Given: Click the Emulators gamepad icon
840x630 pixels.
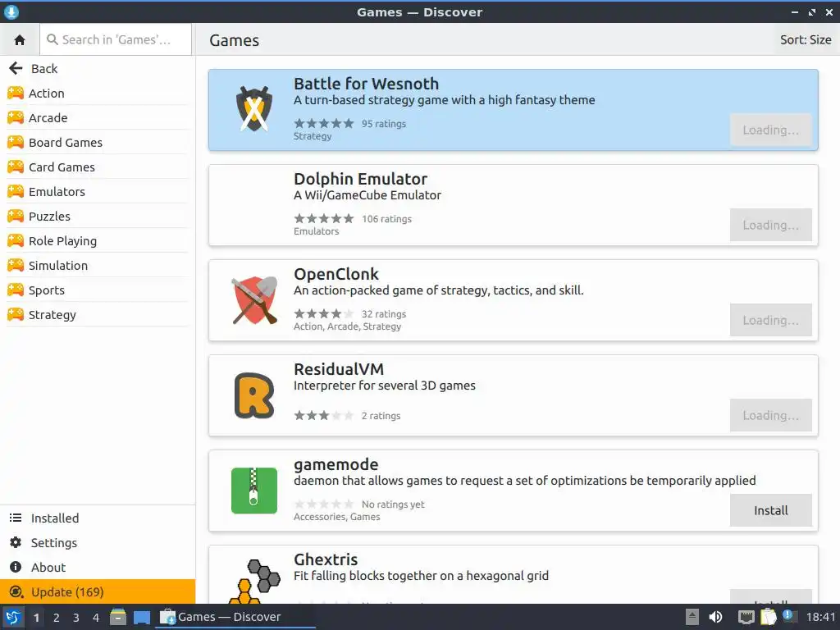Looking at the screenshot, I should pyautogui.click(x=16, y=192).
